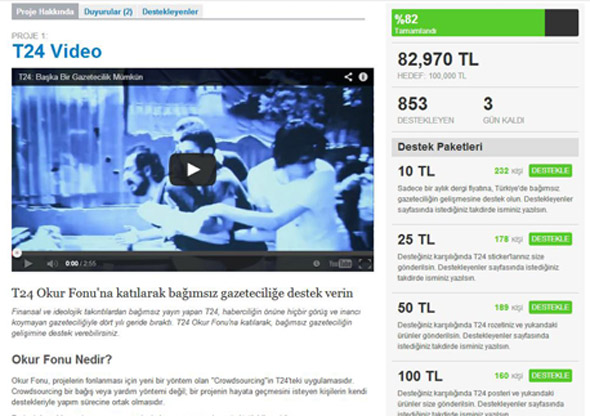Viewport: 590px width, 416px height.
Task: Click the T24 Video project title
Action: click(57, 51)
